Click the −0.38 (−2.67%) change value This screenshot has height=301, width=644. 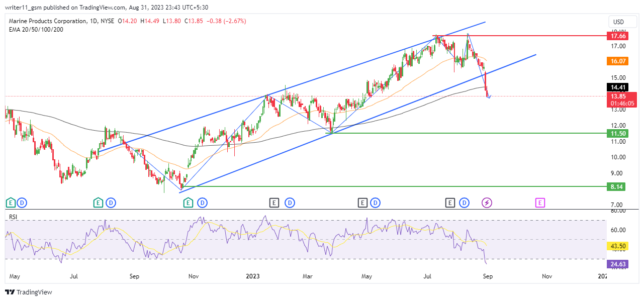click(225, 21)
